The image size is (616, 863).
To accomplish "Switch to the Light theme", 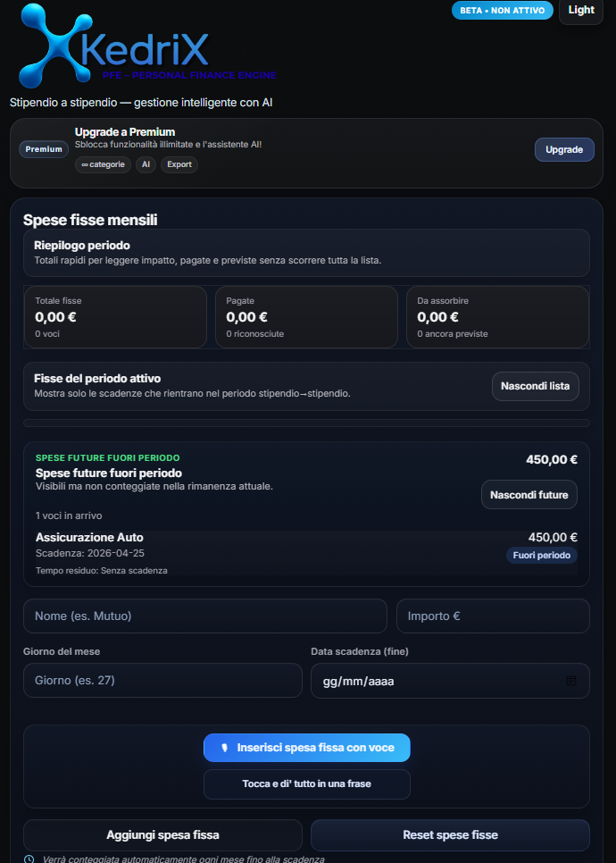I will coord(580,11).
